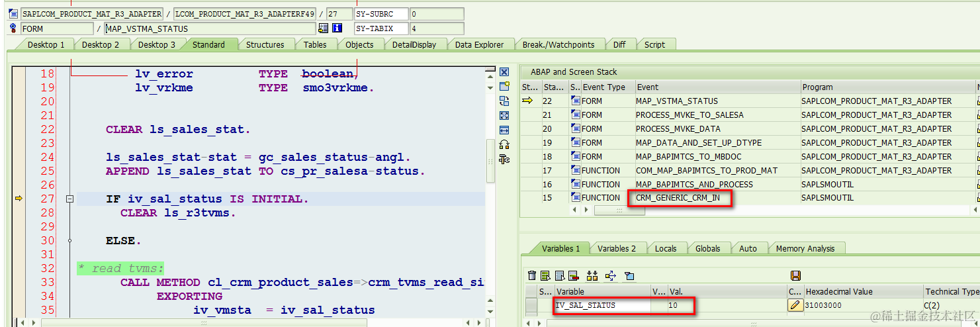Open the Script tab
Image resolution: width=980 pixels, height=327 pixels.
(x=654, y=44)
